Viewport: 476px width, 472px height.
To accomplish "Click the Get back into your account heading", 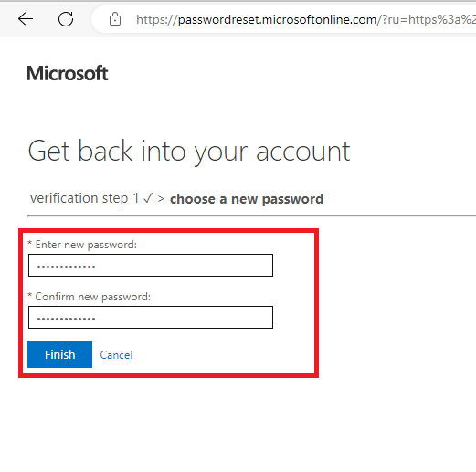I will pos(189,152).
